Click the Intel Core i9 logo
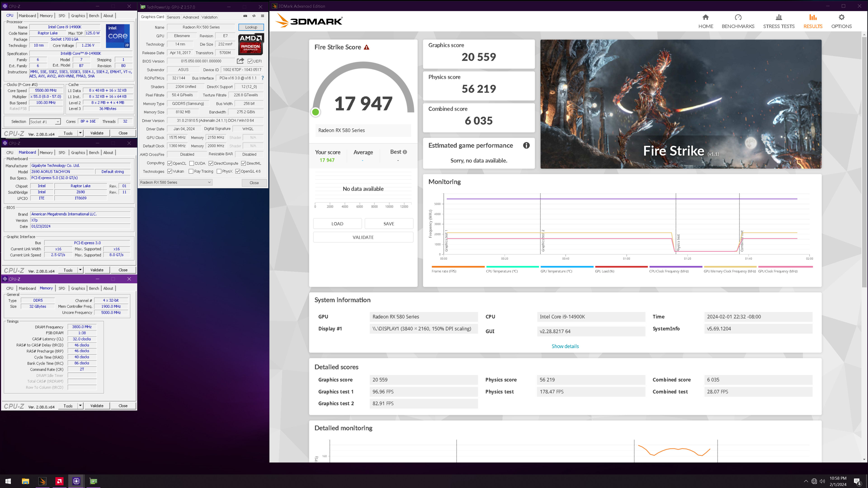868x488 pixels. pos(118,36)
